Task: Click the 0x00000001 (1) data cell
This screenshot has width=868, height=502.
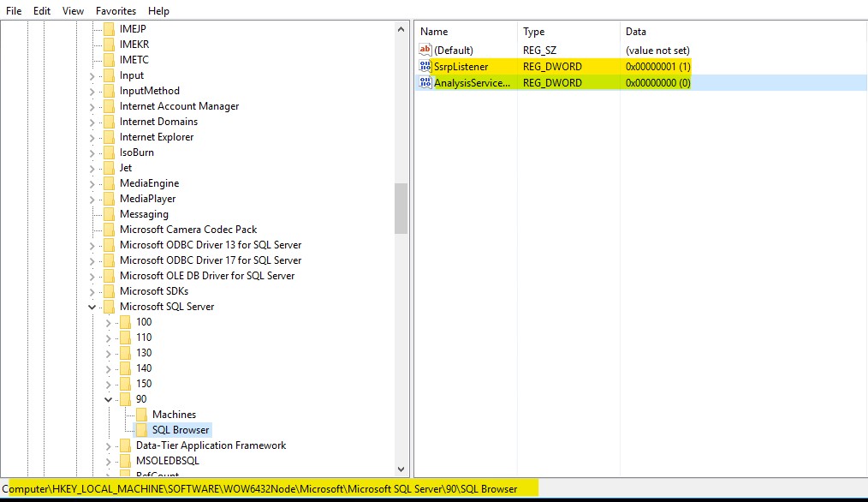Action: (658, 67)
